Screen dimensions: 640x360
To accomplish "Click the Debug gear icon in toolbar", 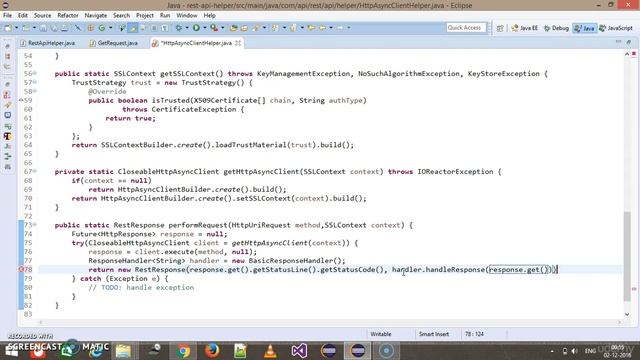I will (179, 28).
